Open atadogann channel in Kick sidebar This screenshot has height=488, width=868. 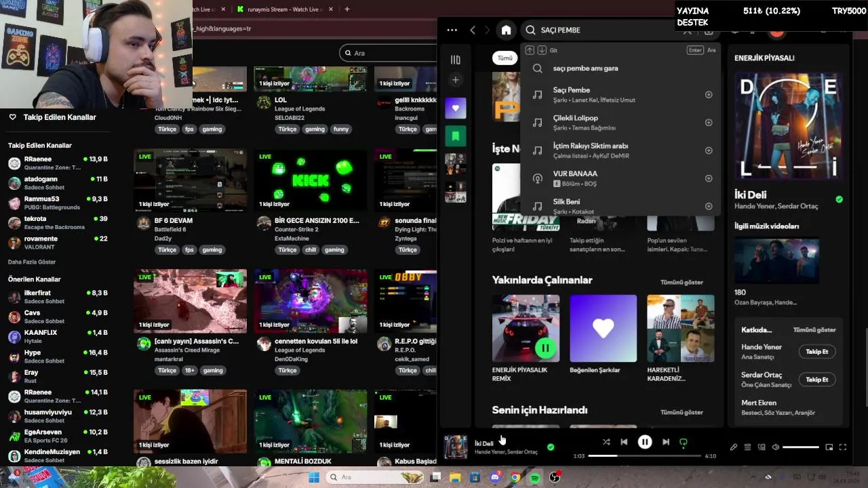(58, 183)
